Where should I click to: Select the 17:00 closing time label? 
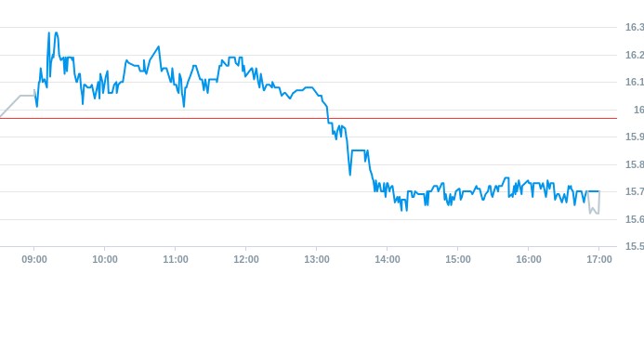[x=599, y=259]
